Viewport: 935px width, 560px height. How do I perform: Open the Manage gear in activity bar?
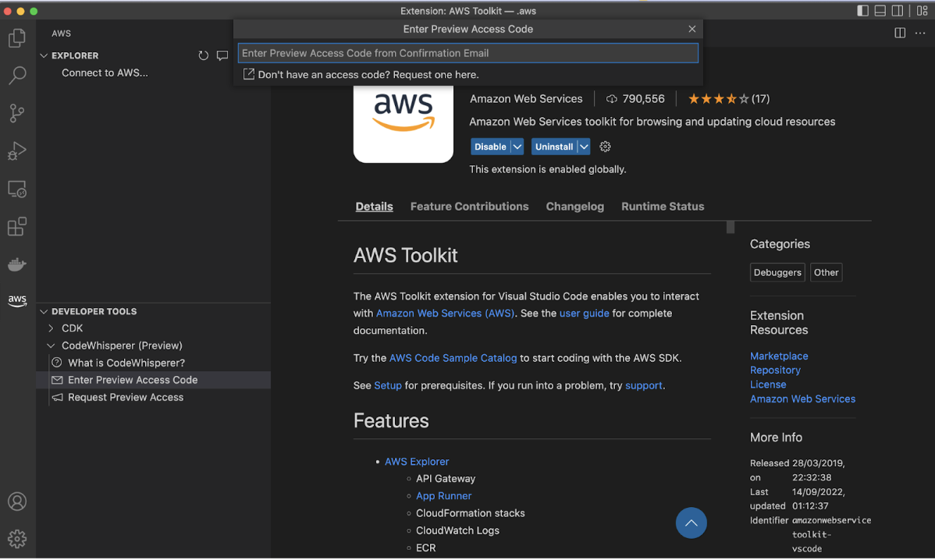click(x=17, y=539)
